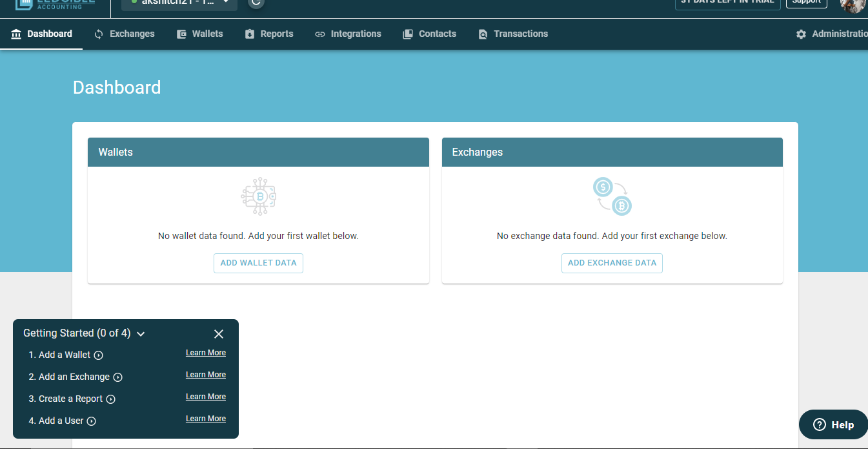This screenshot has width=868, height=449.
Task: Close the Getting Started panel
Action: [219, 334]
